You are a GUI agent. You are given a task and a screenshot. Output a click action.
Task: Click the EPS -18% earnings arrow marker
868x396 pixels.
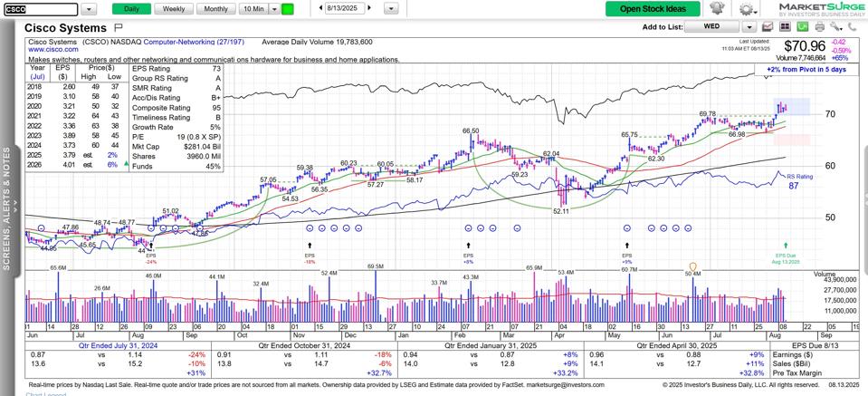tap(310, 245)
